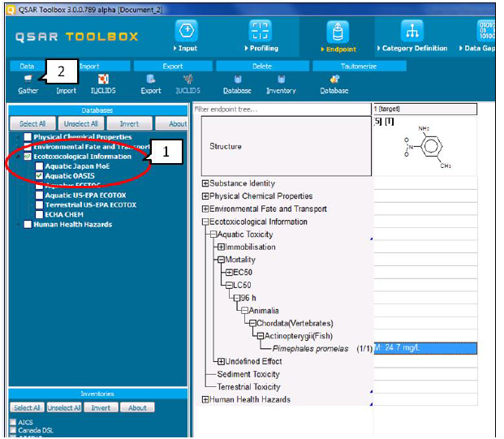
Task: Collapse Aquatic Toxicity node
Action: tap(213, 235)
